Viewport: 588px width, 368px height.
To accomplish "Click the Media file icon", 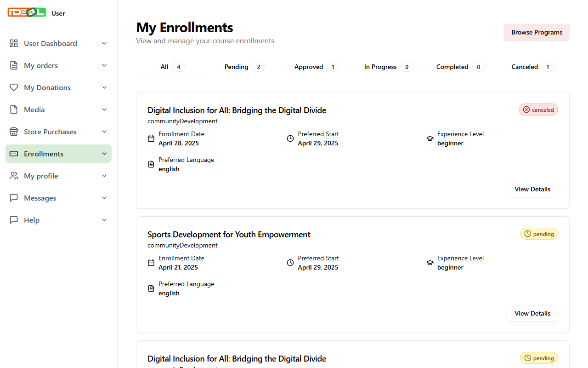I will click(14, 109).
